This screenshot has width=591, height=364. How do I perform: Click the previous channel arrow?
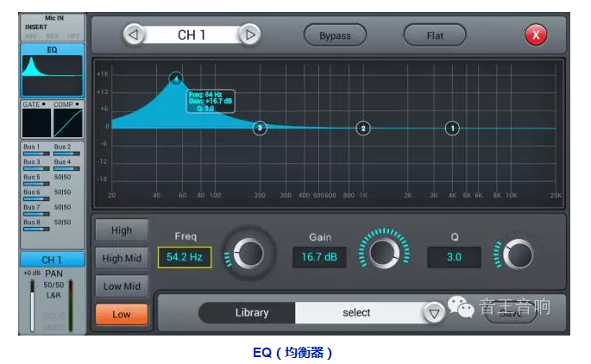133,35
